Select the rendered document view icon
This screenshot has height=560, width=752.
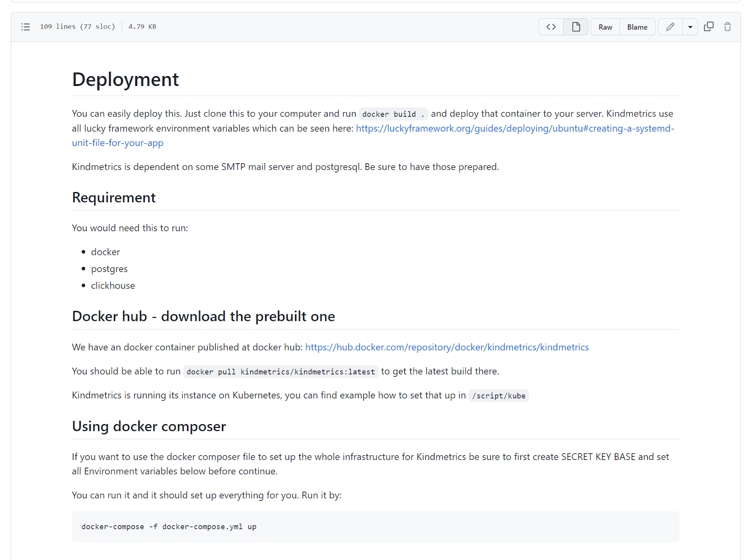[575, 27]
